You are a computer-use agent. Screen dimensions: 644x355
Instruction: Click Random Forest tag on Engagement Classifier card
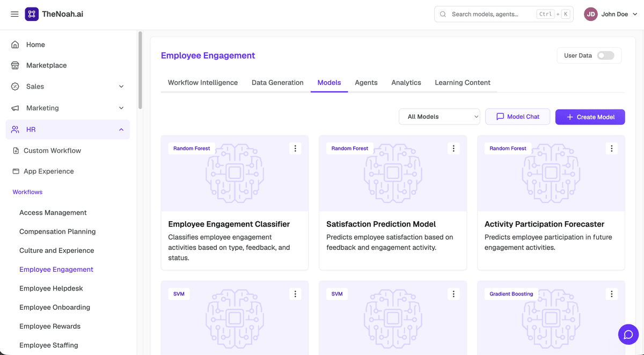pyautogui.click(x=192, y=148)
